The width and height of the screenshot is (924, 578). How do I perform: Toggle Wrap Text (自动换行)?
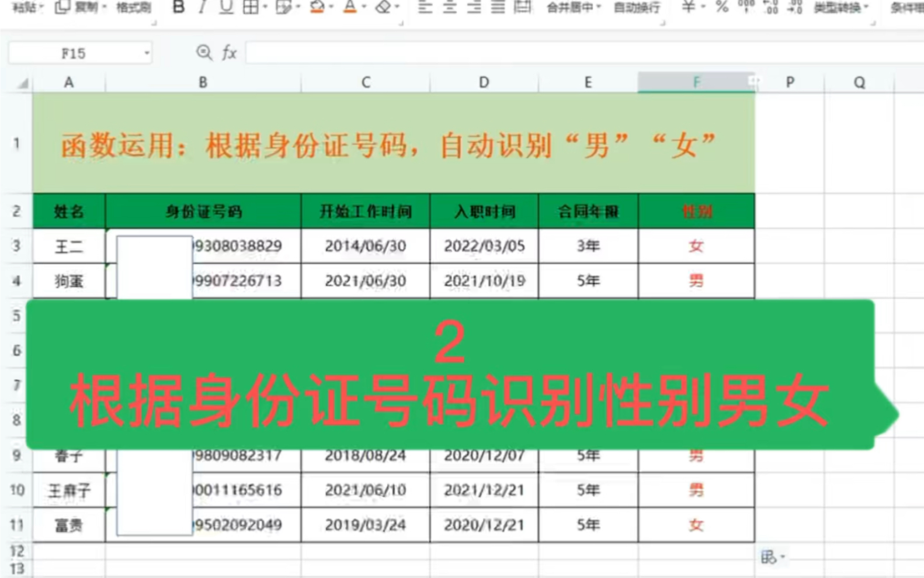pos(637,8)
